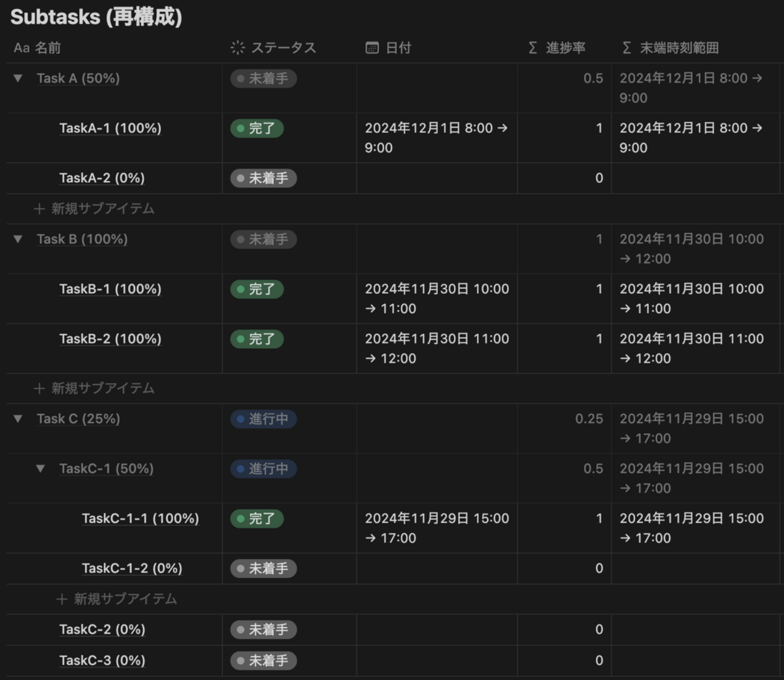Click the Aa title property icon
784x680 pixels.
point(21,48)
